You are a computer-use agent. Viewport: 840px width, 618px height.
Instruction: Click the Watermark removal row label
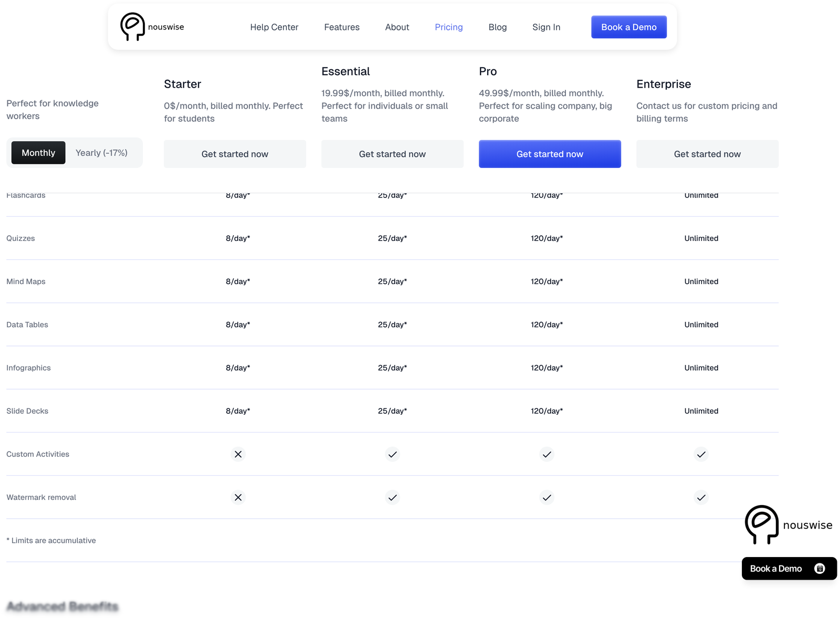pos(41,497)
